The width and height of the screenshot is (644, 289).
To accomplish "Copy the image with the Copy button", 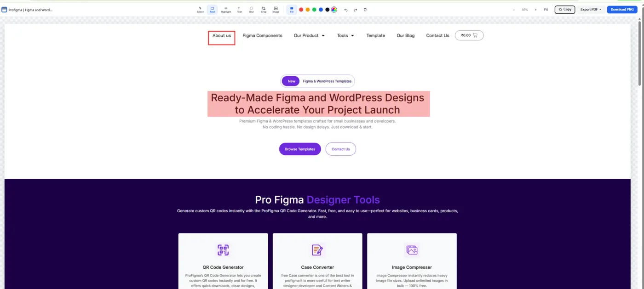I will point(565,10).
